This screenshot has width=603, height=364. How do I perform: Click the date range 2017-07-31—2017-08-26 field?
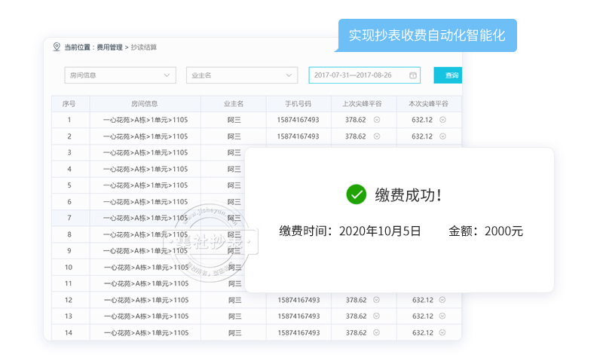tap(354, 75)
